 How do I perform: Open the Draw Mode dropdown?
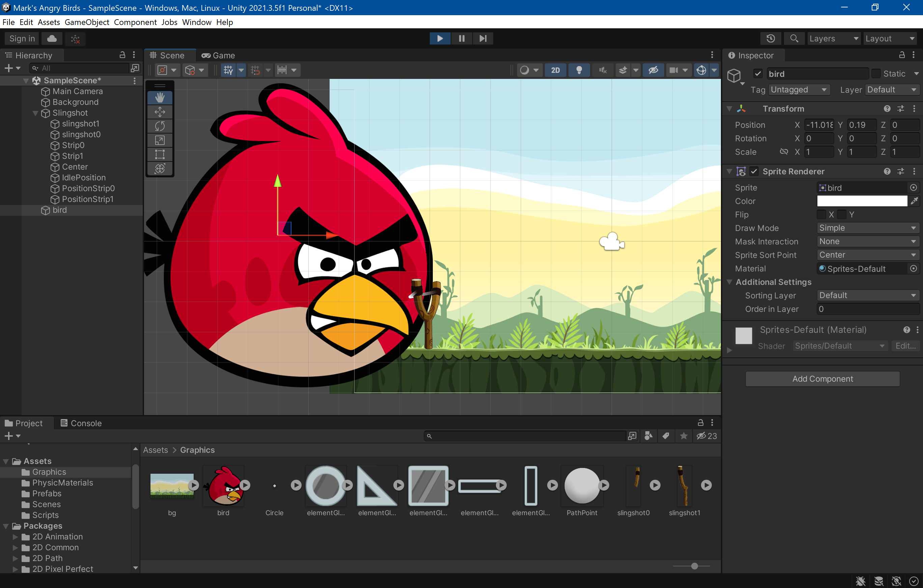867,228
